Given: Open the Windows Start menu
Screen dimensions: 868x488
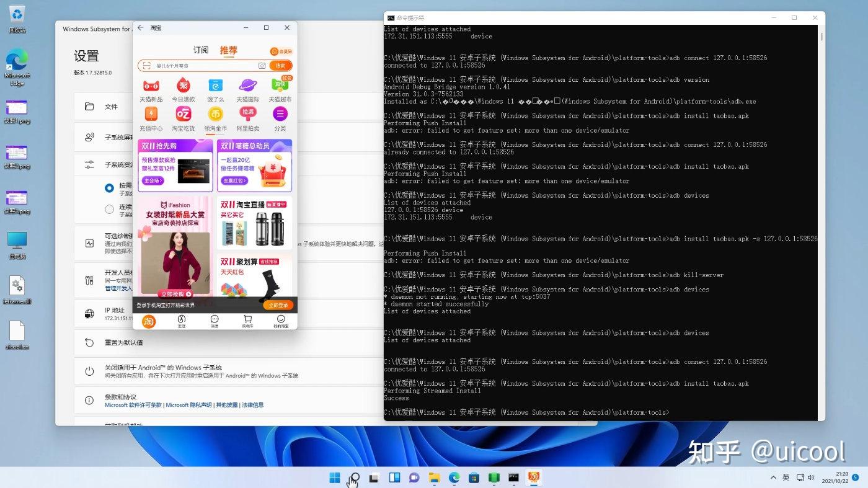Looking at the screenshot, I should coord(335,477).
